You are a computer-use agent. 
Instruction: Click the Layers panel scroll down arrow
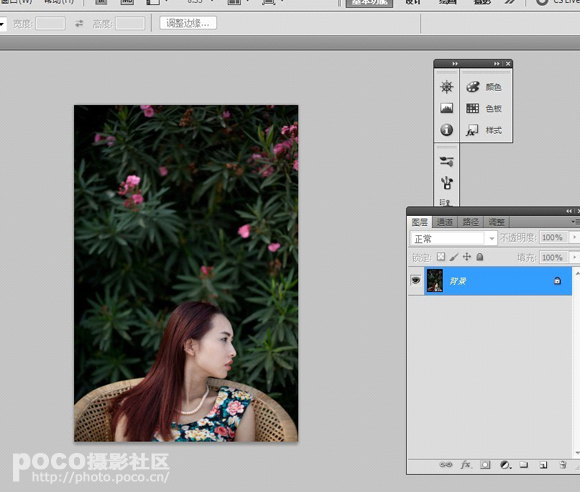click(x=577, y=453)
